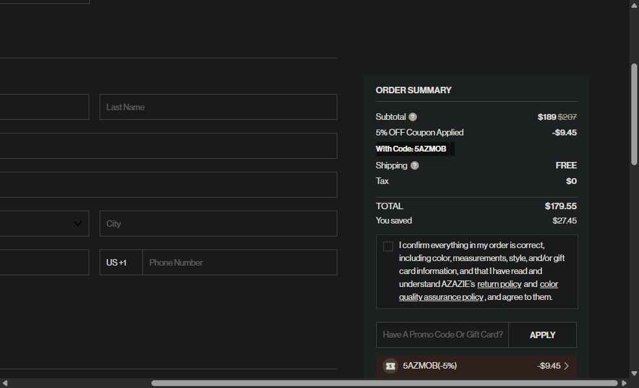
Task: Open the US +1 country code selector
Action: pos(121,262)
